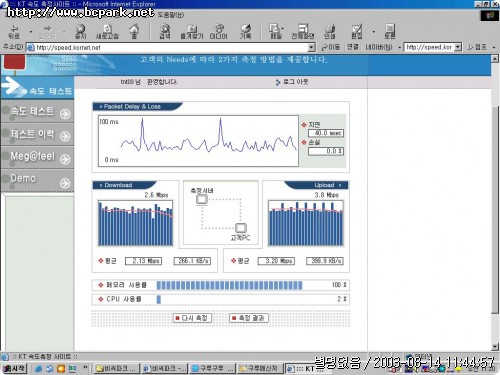
Task: Click the 시작 Start button on taskbar
Action: coord(14,368)
